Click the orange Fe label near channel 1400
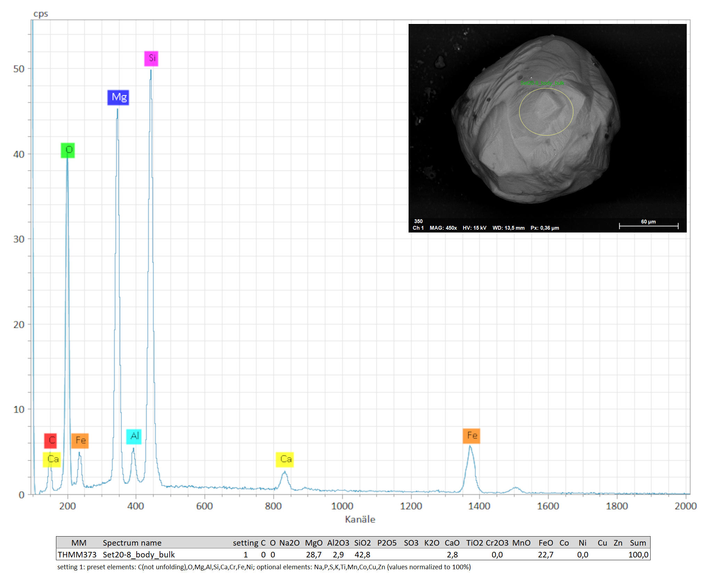 pyautogui.click(x=472, y=436)
